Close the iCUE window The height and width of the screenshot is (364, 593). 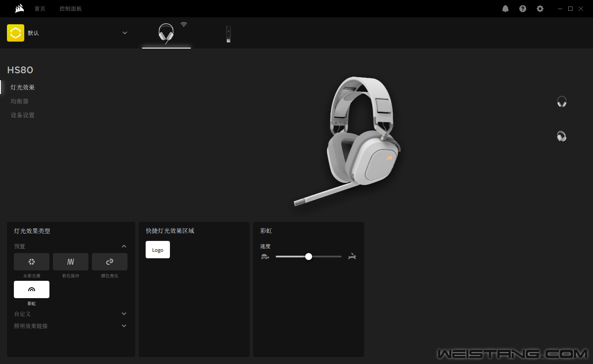point(581,9)
